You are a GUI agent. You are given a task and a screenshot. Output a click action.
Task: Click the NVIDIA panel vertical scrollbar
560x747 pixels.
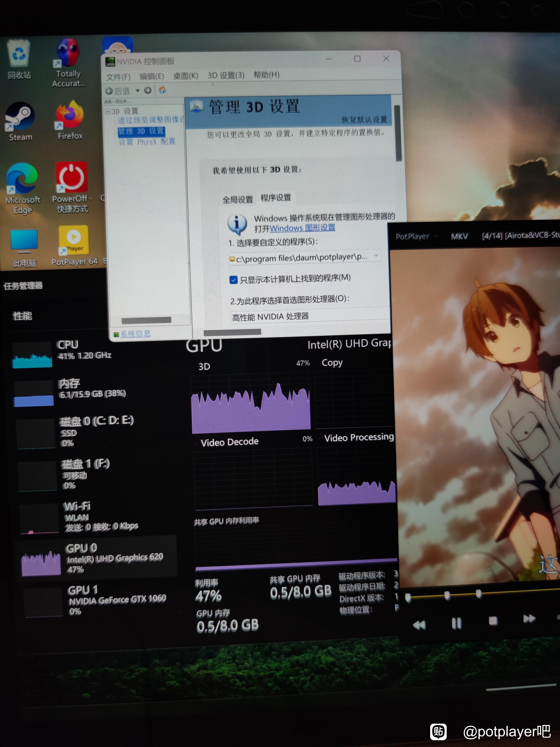398,133
